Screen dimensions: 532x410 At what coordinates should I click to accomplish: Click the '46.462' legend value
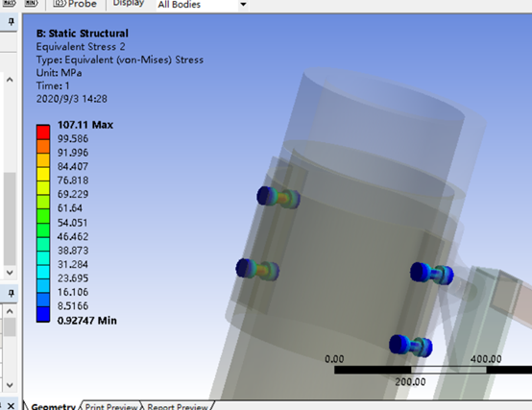point(73,237)
